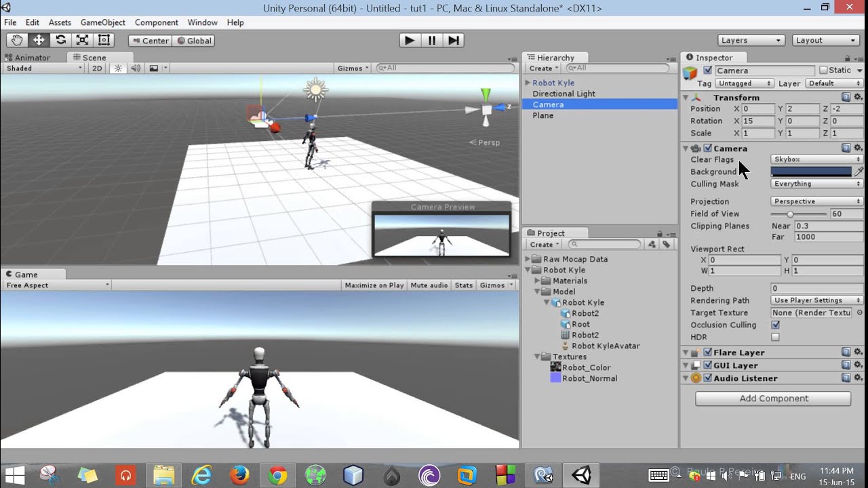This screenshot has width=868, height=488.
Task: Toggle Global rotation mode button
Action: pyautogui.click(x=194, y=41)
